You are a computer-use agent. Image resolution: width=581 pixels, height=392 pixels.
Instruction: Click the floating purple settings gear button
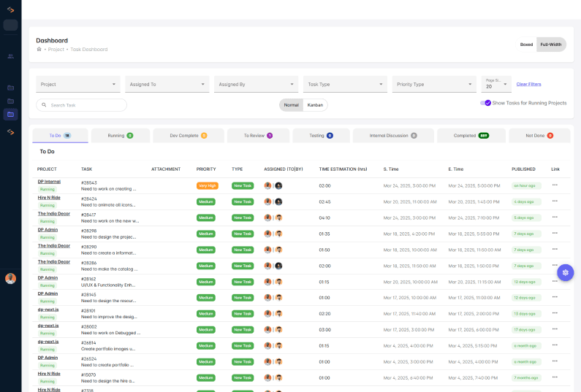coord(565,272)
